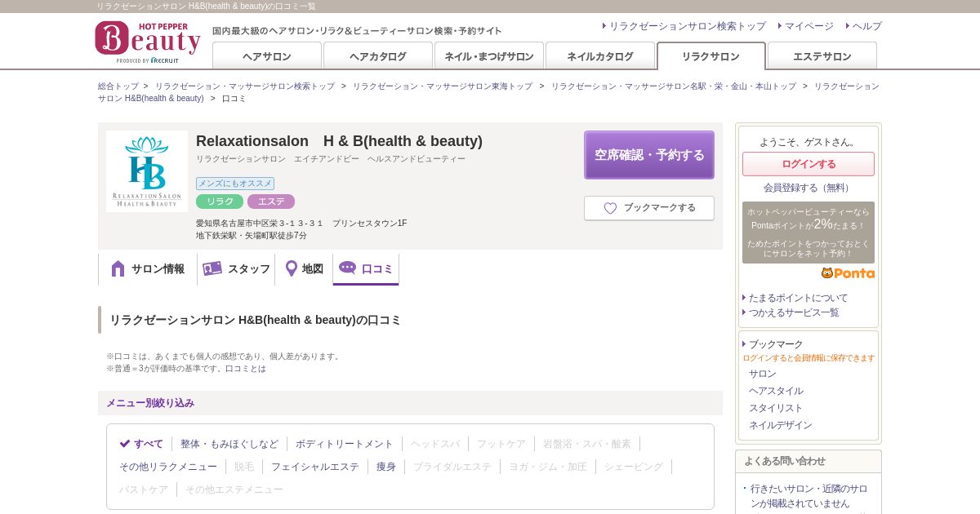Select the リラクサロン tab
The image size is (980, 514).
click(711, 56)
